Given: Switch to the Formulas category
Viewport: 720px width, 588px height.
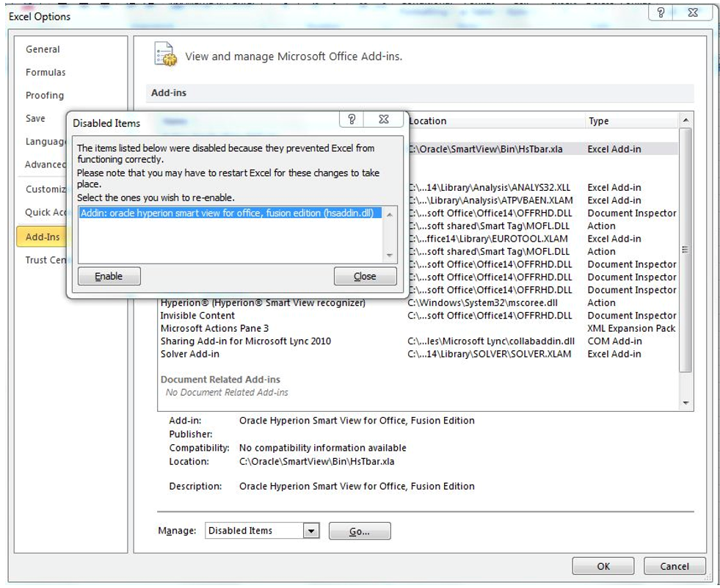Looking at the screenshot, I should pyautogui.click(x=46, y=72).
